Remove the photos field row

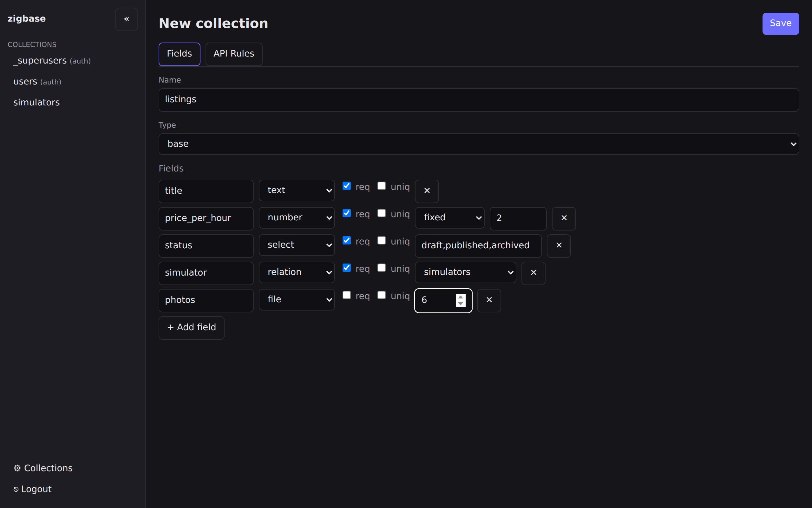(x=489, y=300)
